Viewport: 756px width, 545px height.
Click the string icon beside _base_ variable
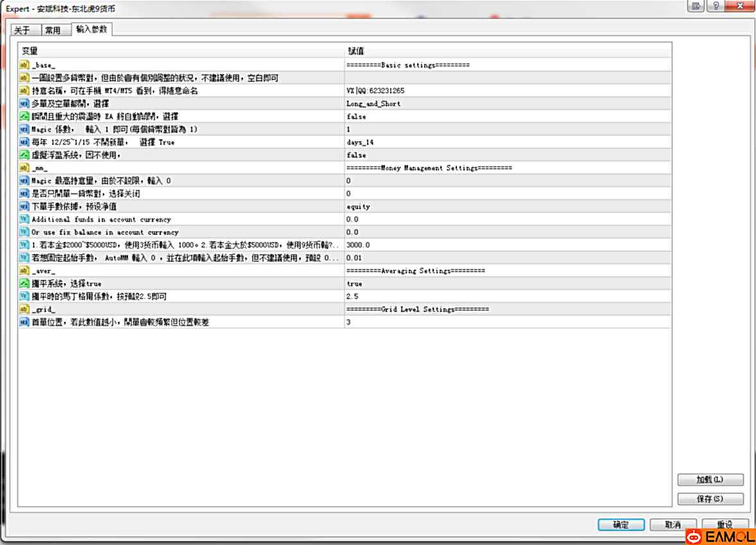pos(25,65)
